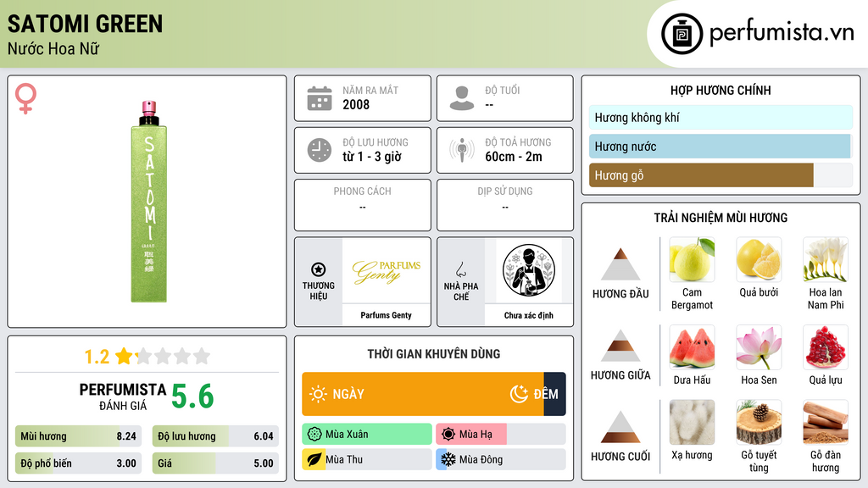Click the Hương đầu pyramid icon
Image resolution: width=868 pixels, height=488 pixels.
[x=620, y=264]
